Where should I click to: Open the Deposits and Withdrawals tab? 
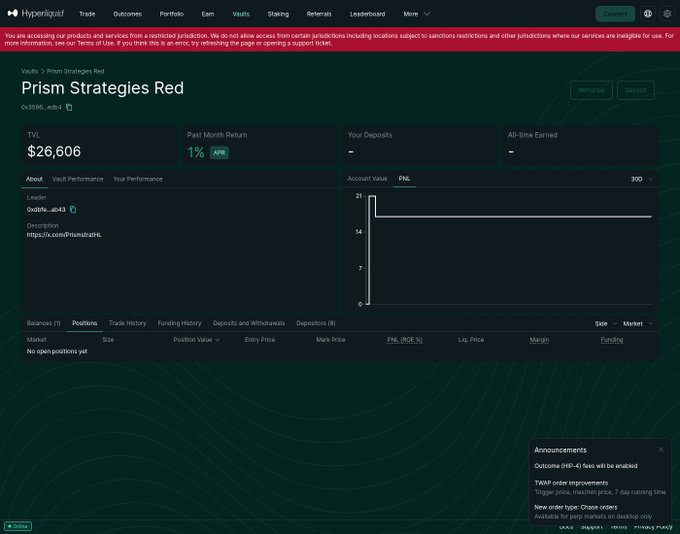249,323
